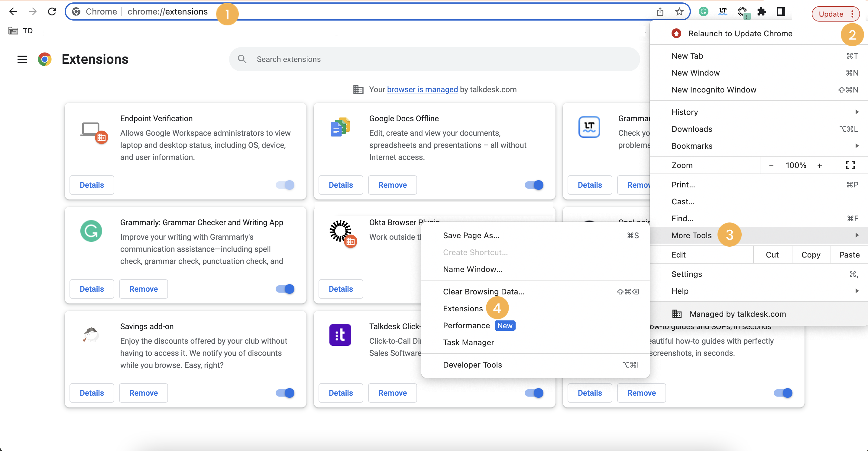Open Endpoint Verification Details

coord(92,185)
